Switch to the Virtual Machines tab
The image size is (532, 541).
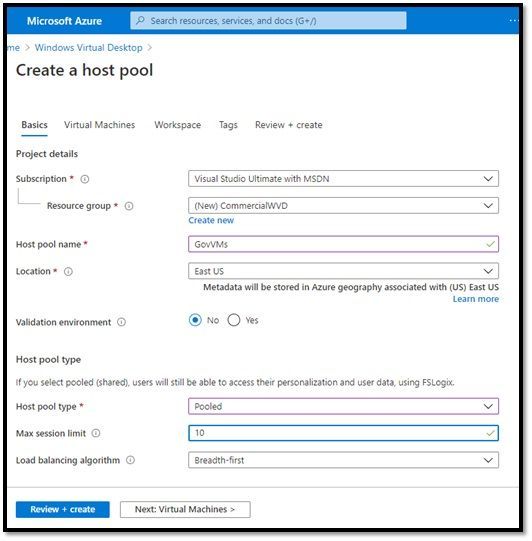[99, 125]
